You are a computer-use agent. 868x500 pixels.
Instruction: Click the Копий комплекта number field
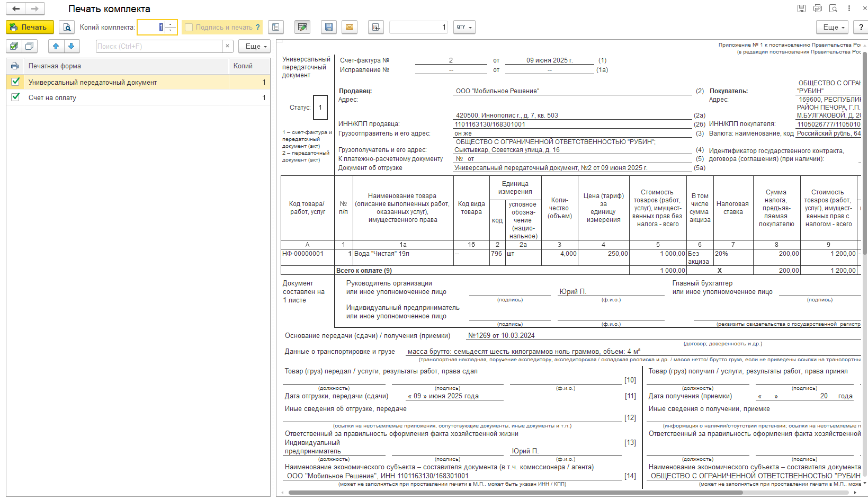tap(151, 27)
